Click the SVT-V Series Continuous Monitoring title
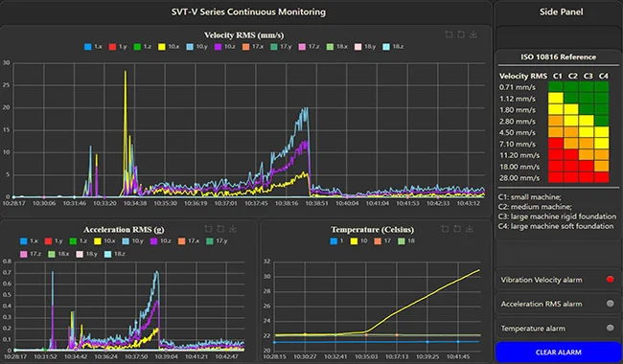623x364 pixels. pos(248,11)
